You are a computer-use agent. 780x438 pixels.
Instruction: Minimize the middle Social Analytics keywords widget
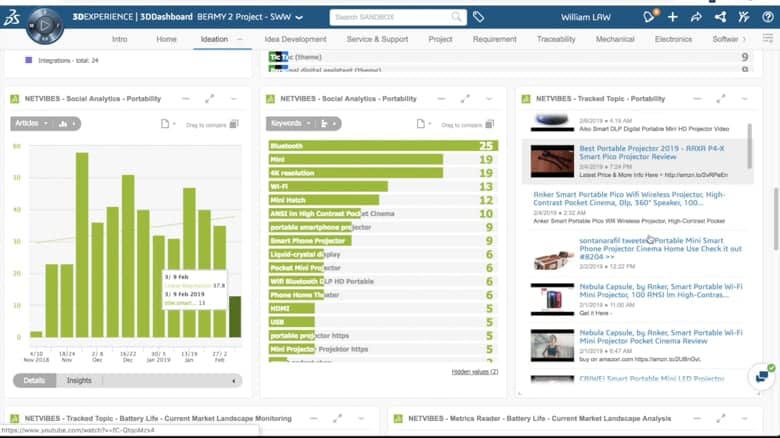pyautogui.click(x=441, y=99)
